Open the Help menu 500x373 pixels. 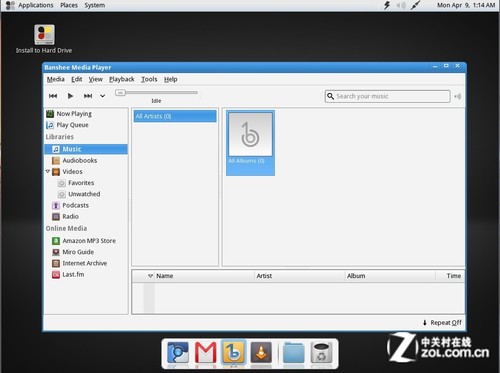(171, 79)
